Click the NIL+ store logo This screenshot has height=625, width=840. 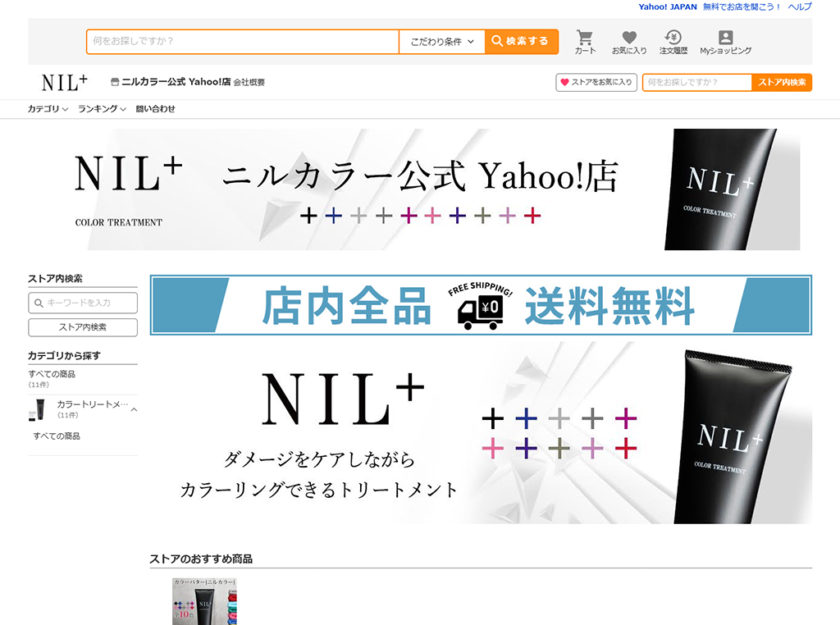pyautogui.click(x=64, y=82)
